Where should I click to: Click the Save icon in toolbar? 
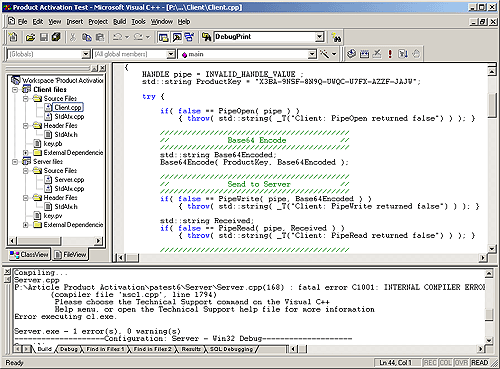click(x=44, y=37)
